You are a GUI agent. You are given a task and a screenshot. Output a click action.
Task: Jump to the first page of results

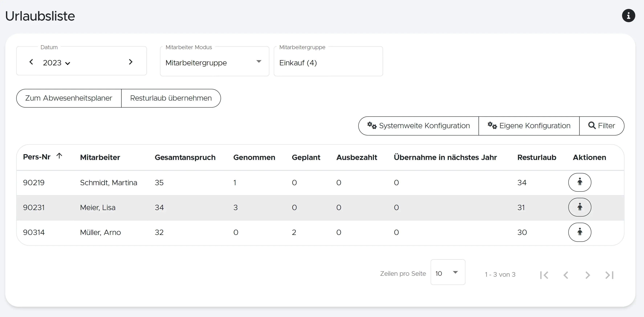pyautogui.click(x=544, y=275)
